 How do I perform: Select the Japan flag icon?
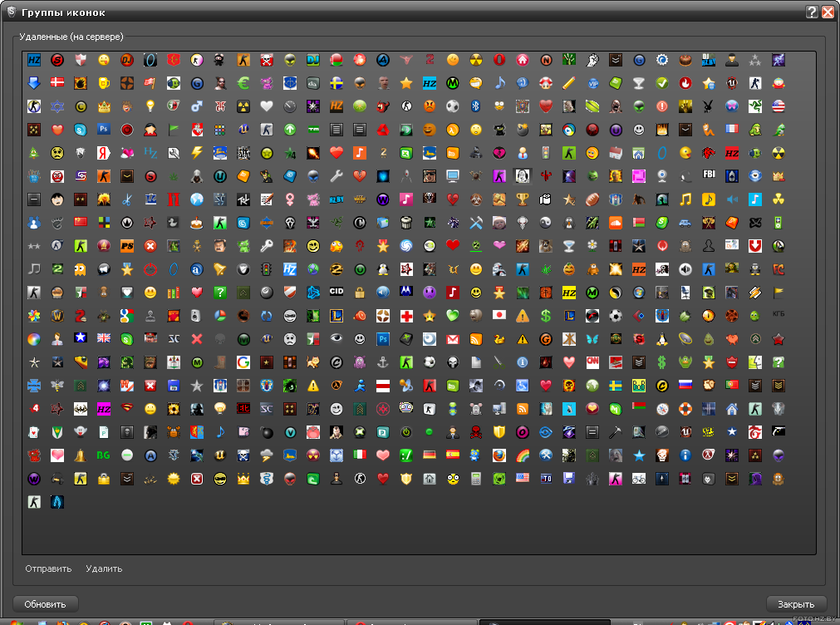coord(499,315)
